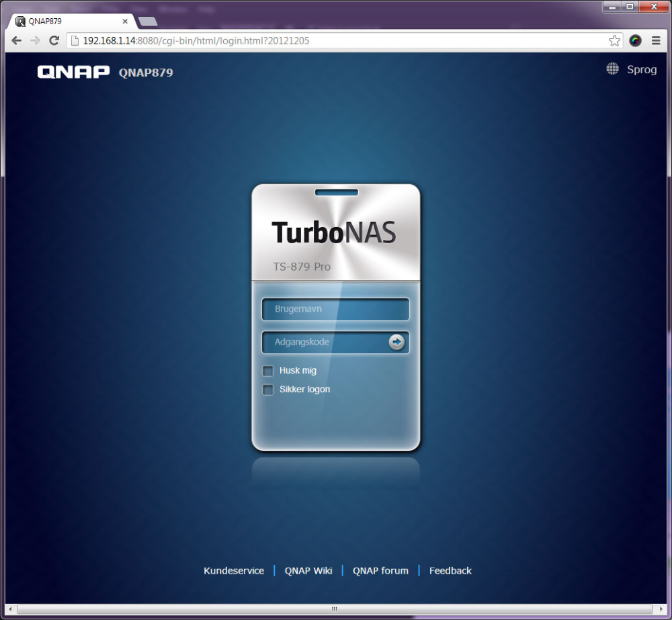This screenshot has width=672, height=620.
Task: Click the QNAP879 server name text
Action: pyautogui.click(x=146, y=73)
